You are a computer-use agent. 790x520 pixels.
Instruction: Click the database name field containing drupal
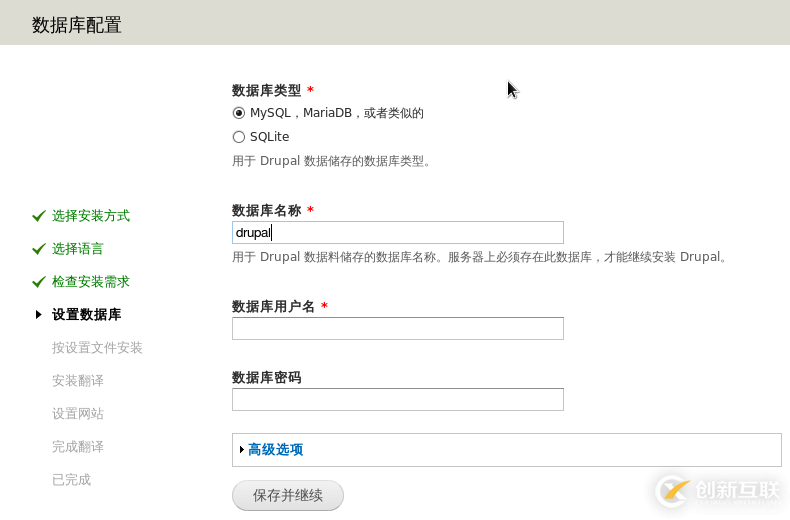(x=398, y=232)
